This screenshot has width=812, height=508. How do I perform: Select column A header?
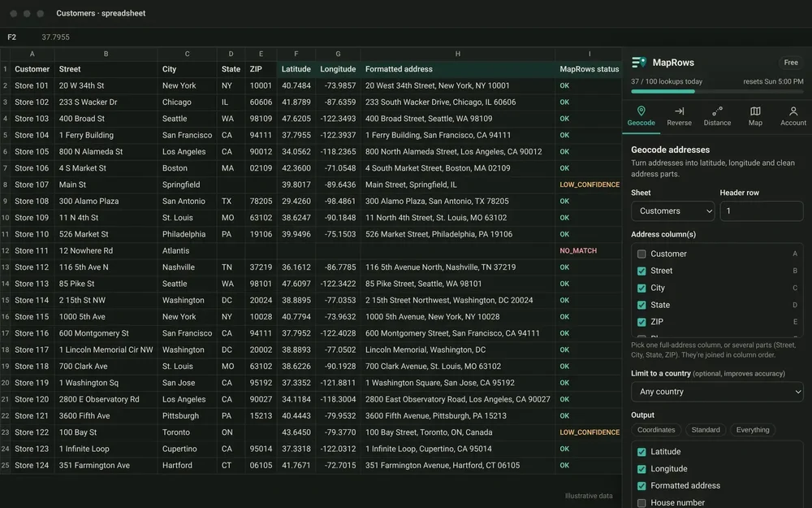(32, 54)
